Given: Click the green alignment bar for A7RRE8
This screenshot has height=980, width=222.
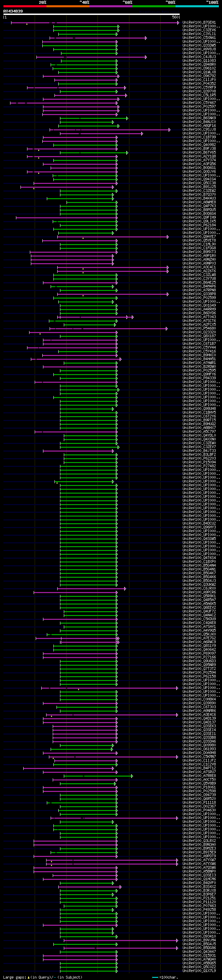Looking at the screenshot, I should [98, 777].
